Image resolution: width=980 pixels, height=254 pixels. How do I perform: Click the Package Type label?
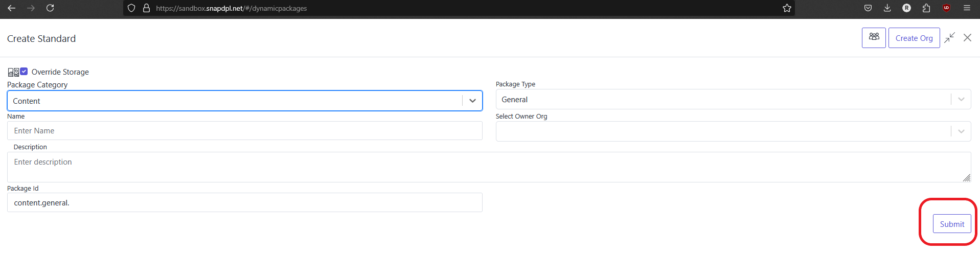pyautogui.click(x=515, y=84)
